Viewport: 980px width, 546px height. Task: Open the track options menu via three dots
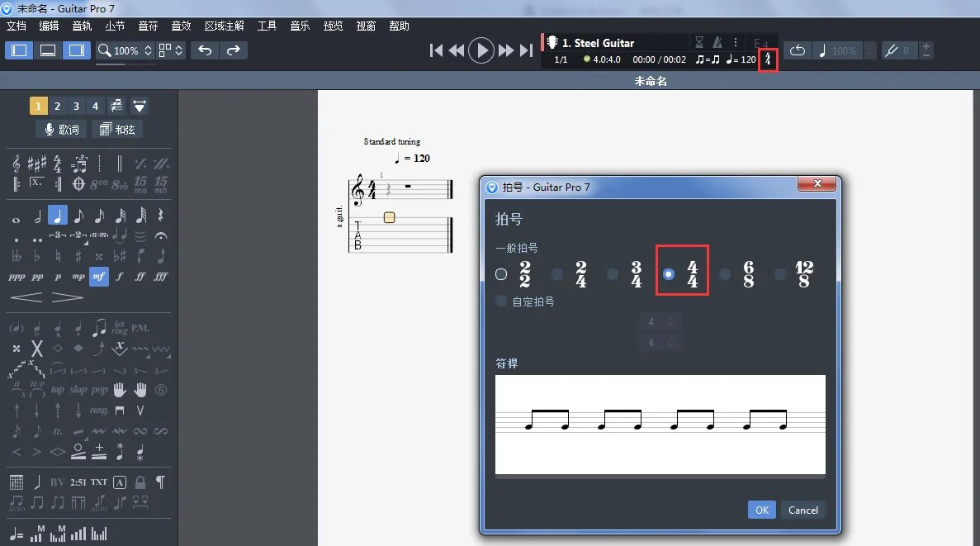pyautogui.click(x=735, y=42)
